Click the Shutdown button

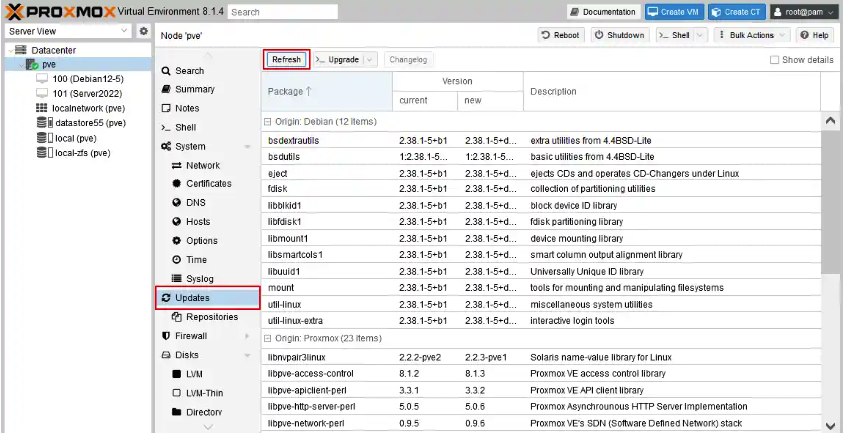620,35
